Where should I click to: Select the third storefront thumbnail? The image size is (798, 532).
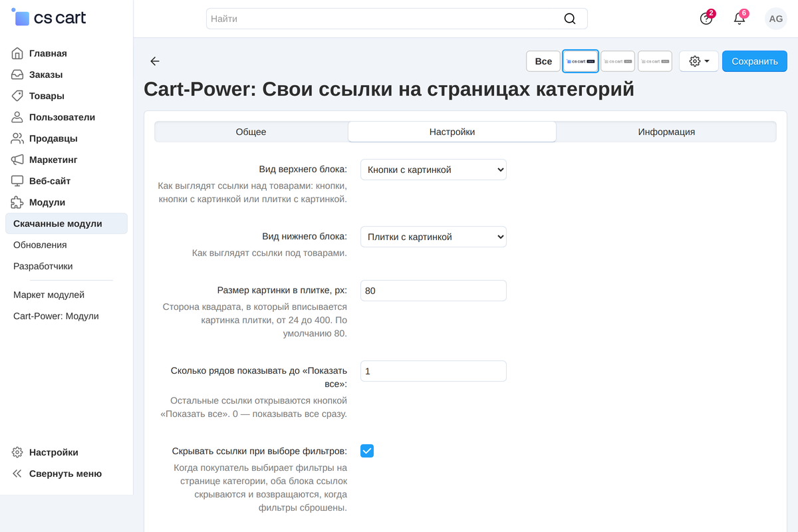(x=655, y=61)
